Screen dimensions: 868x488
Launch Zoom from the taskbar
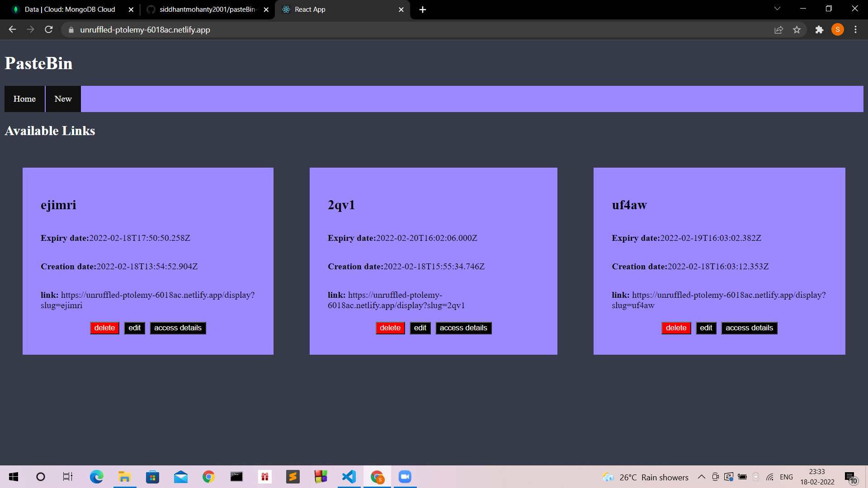click(x=405, y=477)
